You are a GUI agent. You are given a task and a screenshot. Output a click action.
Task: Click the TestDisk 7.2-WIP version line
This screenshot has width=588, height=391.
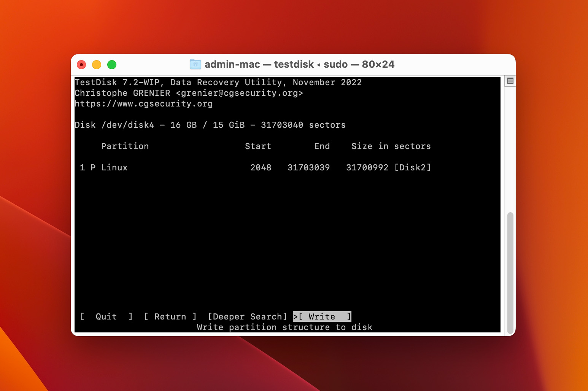pyautogui.click(x=218, y=82)
